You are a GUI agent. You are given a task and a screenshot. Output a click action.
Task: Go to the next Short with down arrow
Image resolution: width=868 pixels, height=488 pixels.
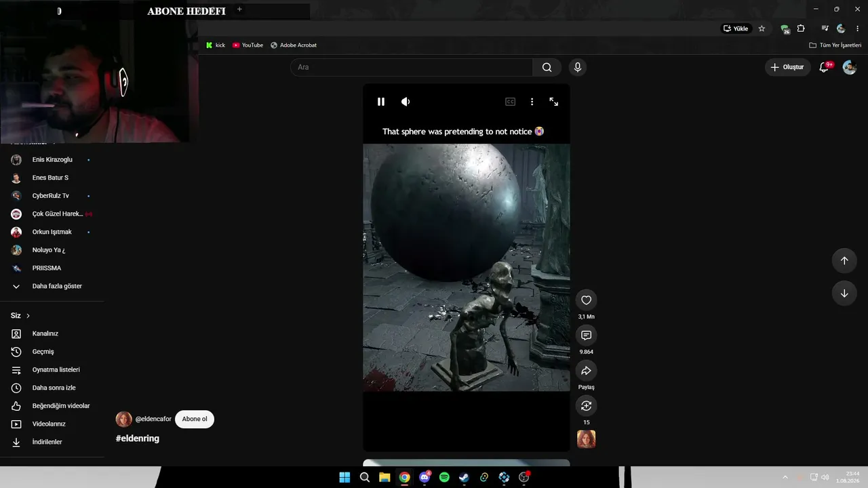[x=844, y=293]
